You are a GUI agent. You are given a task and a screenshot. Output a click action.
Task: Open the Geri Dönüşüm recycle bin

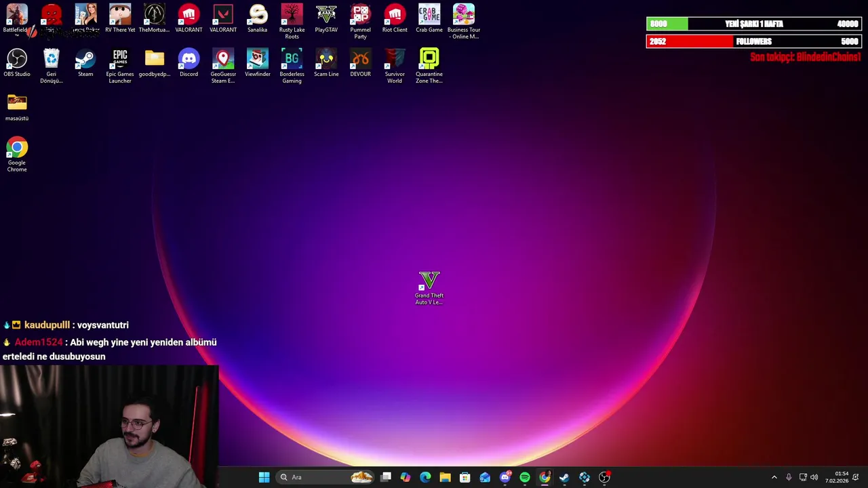click(x=51, y=66)
